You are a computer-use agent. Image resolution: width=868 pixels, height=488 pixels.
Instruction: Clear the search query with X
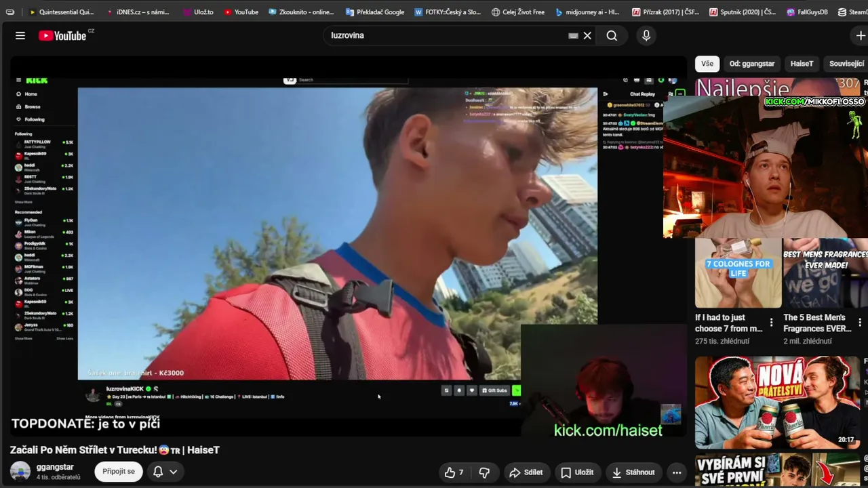point(587,36)
